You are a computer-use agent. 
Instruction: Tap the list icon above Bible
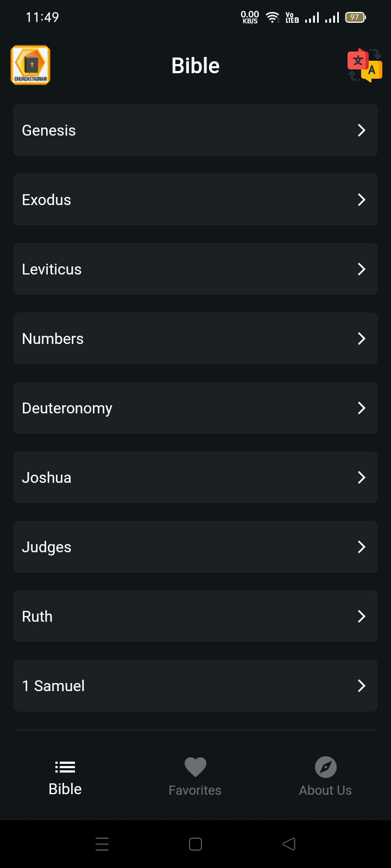pyautogui.click(x=65, y=767)
